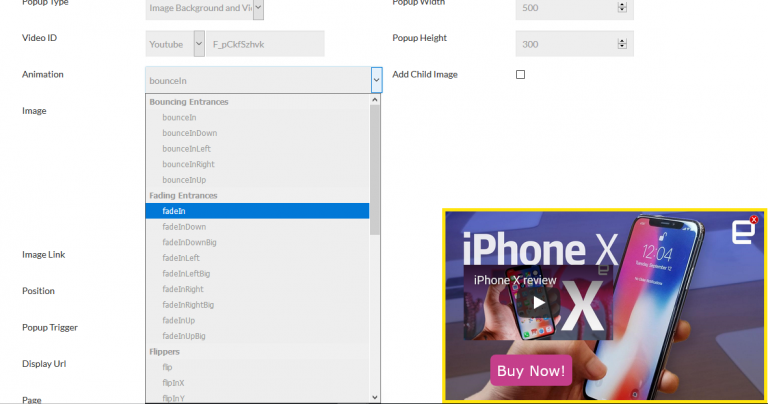Click the iPhone X review video title
The image size is (768, 404).
pos(515,281)
